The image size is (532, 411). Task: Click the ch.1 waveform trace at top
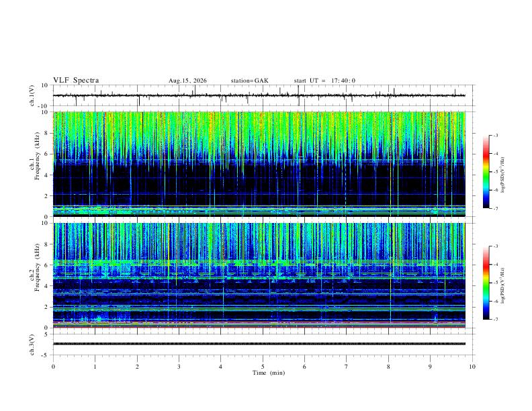(x=259, y=95)
